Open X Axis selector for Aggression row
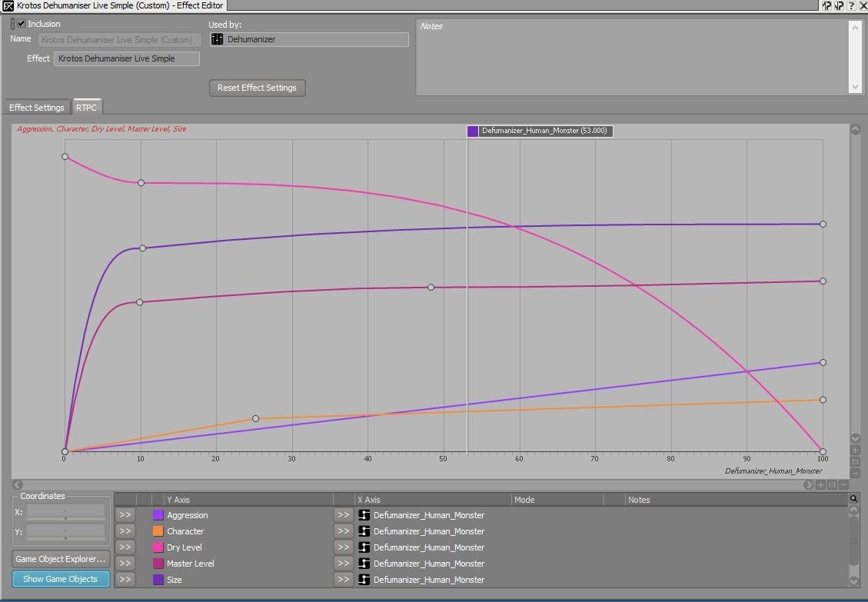This screenshot has height=602, width=868. [343, 515]
